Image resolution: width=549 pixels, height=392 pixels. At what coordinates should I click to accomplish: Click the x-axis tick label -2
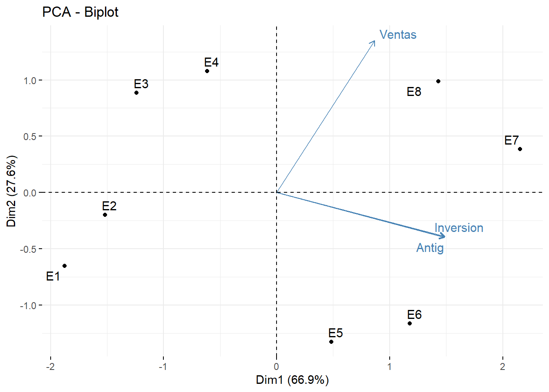pos(50,367)
